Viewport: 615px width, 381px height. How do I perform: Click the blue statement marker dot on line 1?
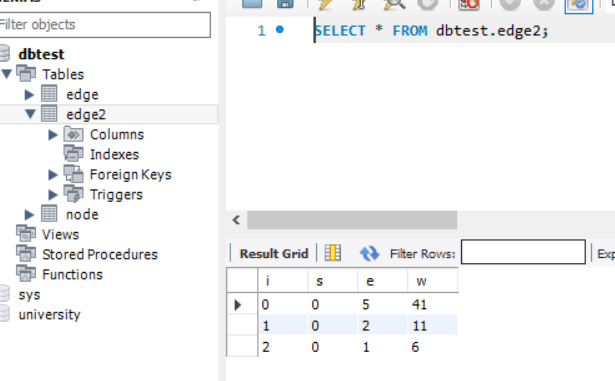coord(280,29)
